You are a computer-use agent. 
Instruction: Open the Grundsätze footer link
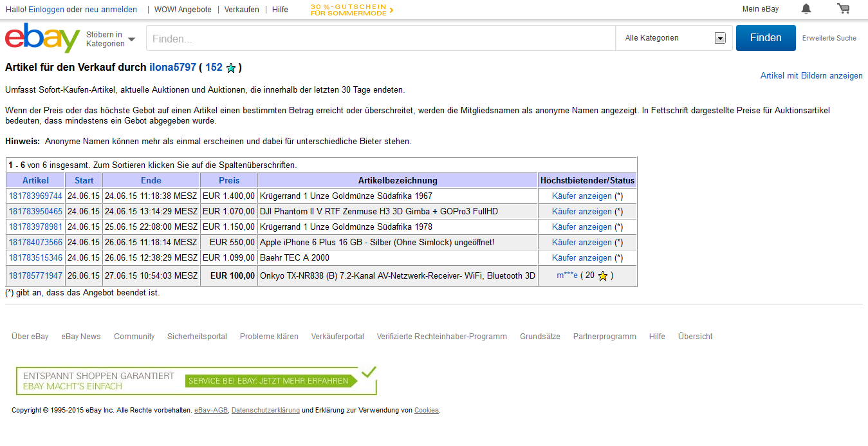(540, 337)
